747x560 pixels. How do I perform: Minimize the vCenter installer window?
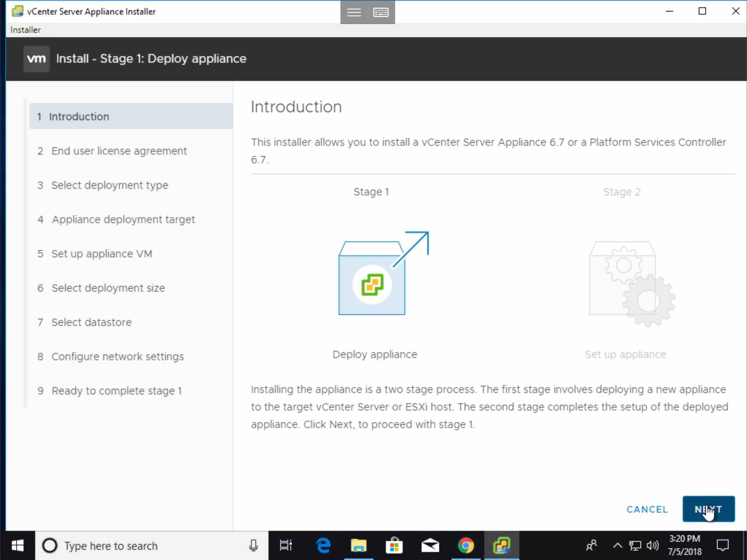point(669,11)
